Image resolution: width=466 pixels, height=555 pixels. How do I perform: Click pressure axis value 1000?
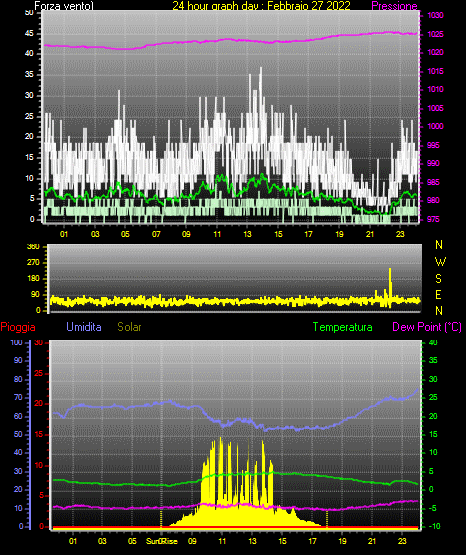point(435,126)
